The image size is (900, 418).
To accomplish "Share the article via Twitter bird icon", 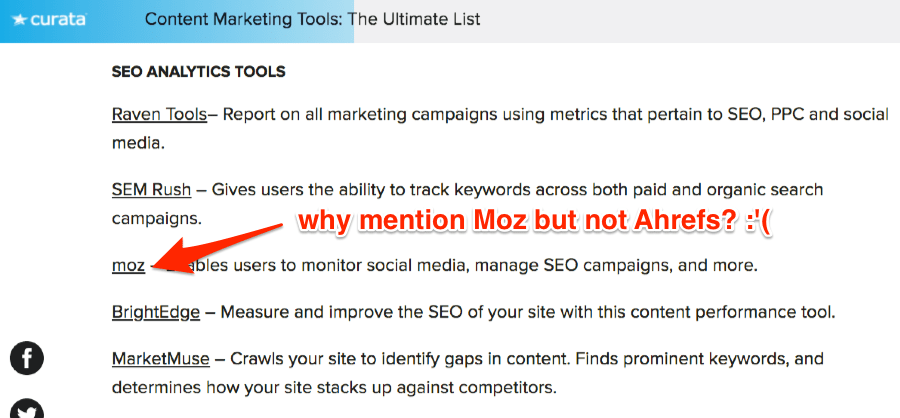I will click(27, 409).
